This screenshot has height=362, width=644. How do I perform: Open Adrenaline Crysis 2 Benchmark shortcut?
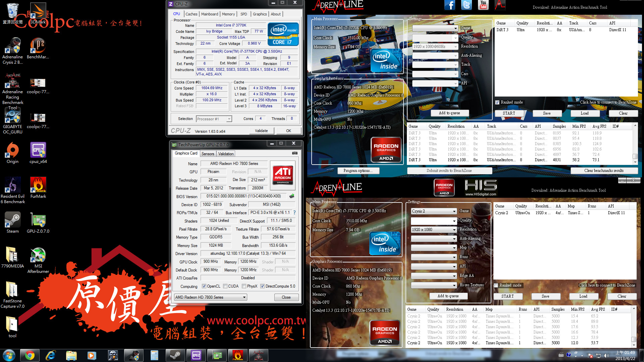12,51
